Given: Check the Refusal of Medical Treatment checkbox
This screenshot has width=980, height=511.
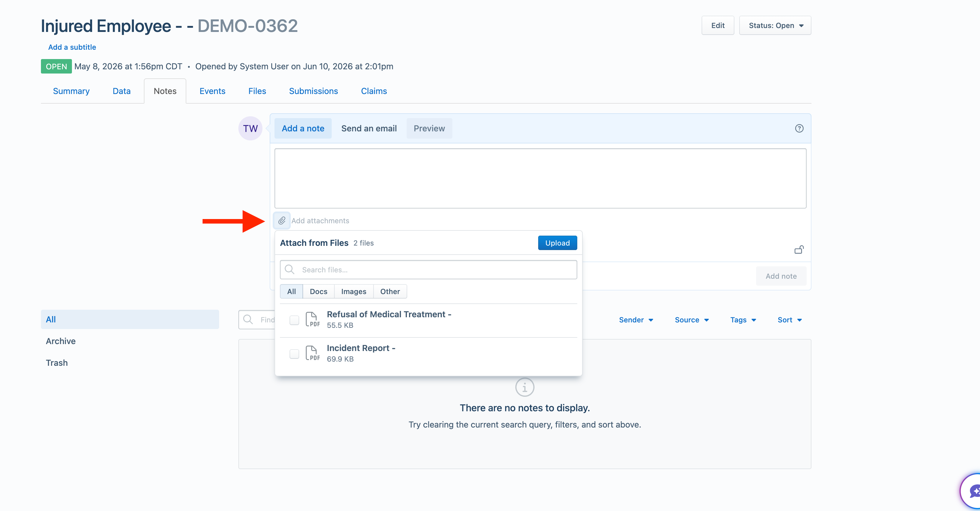Looking at the screenshot, I should (294, 320).
